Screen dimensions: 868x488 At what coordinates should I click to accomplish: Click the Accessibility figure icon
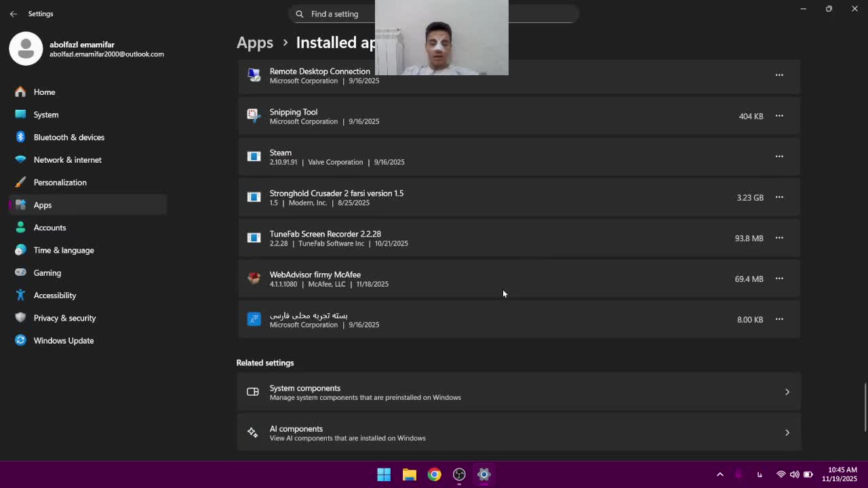pyautogui.click(x=20, y=296)
